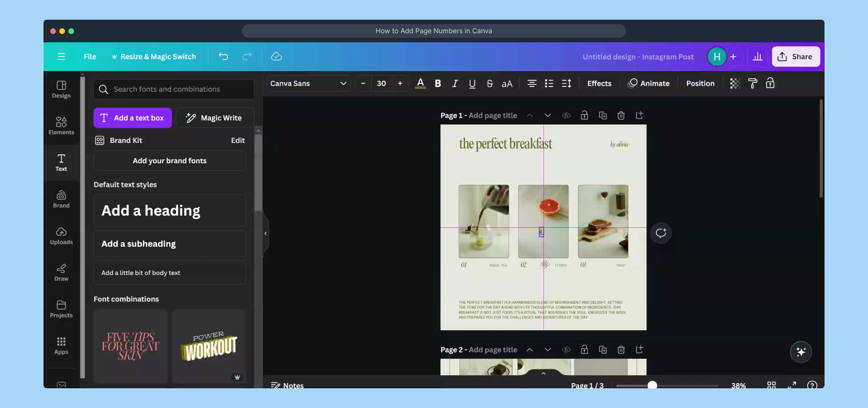The image size is (868, 408).
Task: Click the strikethrough formatting icon
Action: pos(490,83)
